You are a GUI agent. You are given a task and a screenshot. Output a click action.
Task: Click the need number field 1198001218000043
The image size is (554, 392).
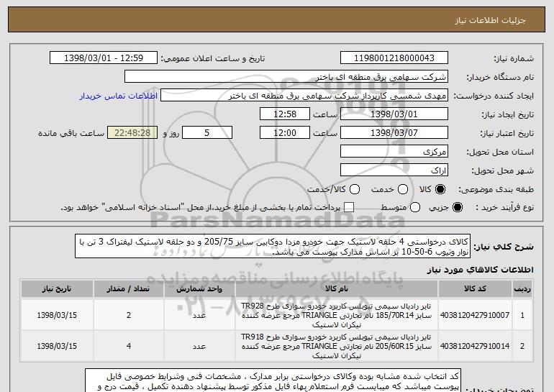click(394, 58)
